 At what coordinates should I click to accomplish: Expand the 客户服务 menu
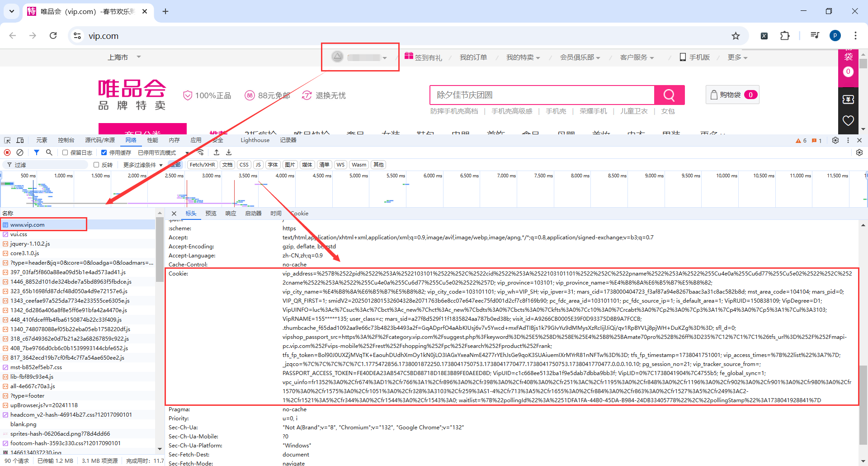[637, 57]
